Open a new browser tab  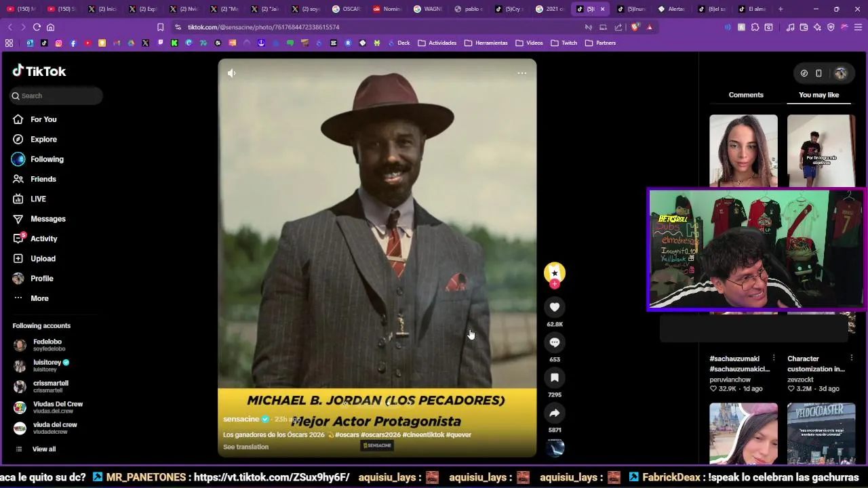pos(781,9)
